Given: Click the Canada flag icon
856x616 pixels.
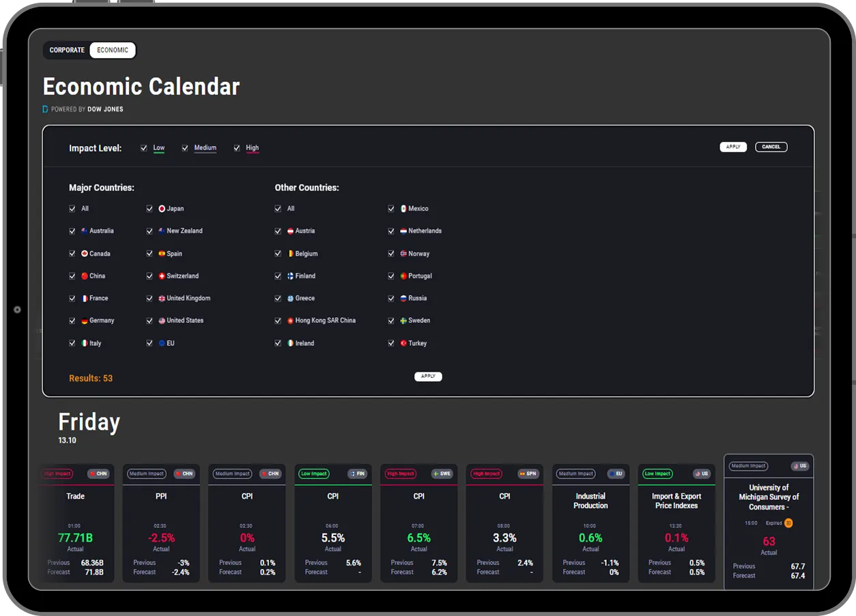Looking at the screenshot, I should (x=85, y=254).
